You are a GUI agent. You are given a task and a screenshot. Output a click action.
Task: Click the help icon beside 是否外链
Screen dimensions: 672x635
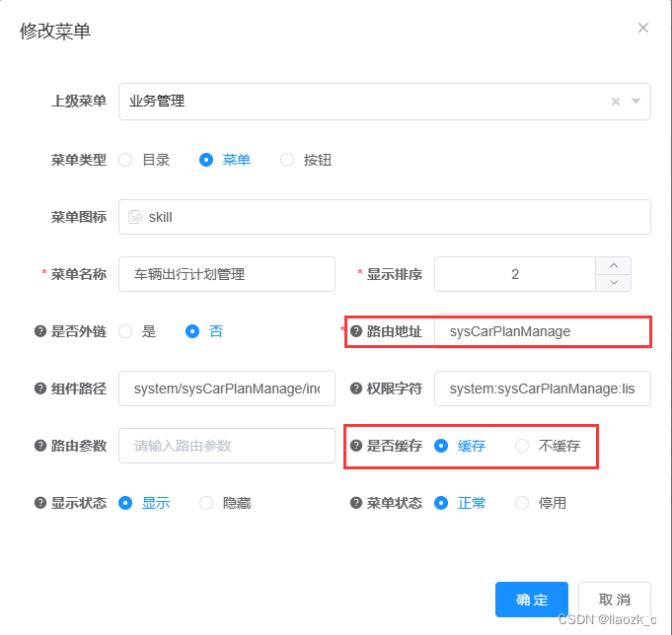pos(40,331)
